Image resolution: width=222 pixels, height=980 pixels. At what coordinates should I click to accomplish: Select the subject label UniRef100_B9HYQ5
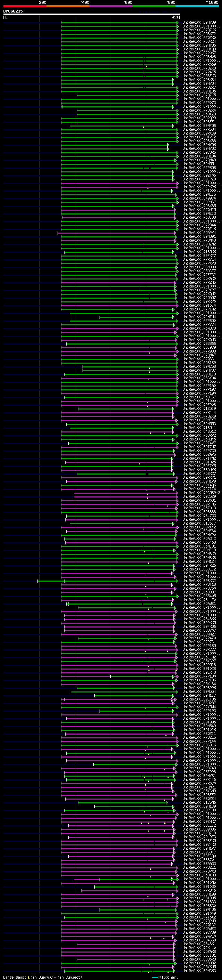[x=199, y=45]
